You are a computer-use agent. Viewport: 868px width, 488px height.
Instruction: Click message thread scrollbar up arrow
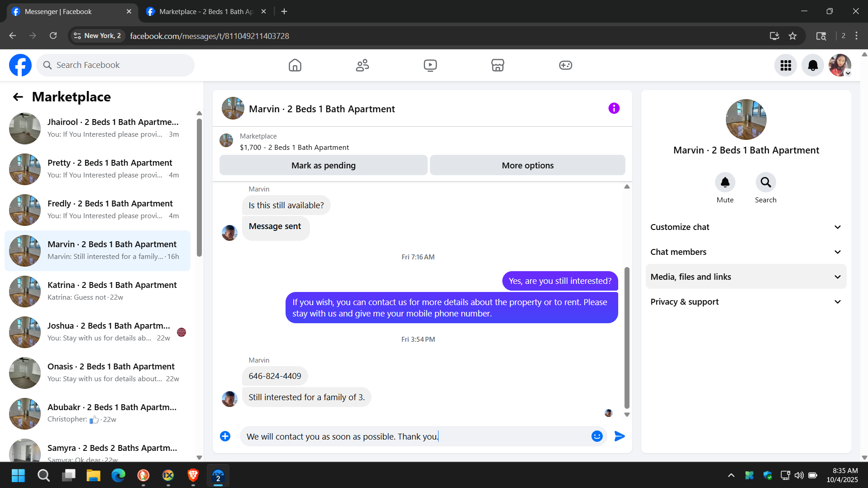point(627,187)
